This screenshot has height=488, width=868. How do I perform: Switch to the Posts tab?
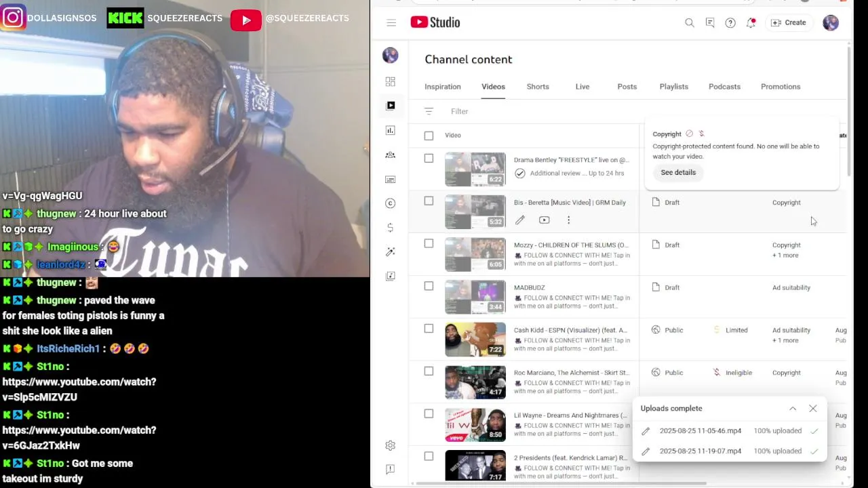tap(627, 87)
